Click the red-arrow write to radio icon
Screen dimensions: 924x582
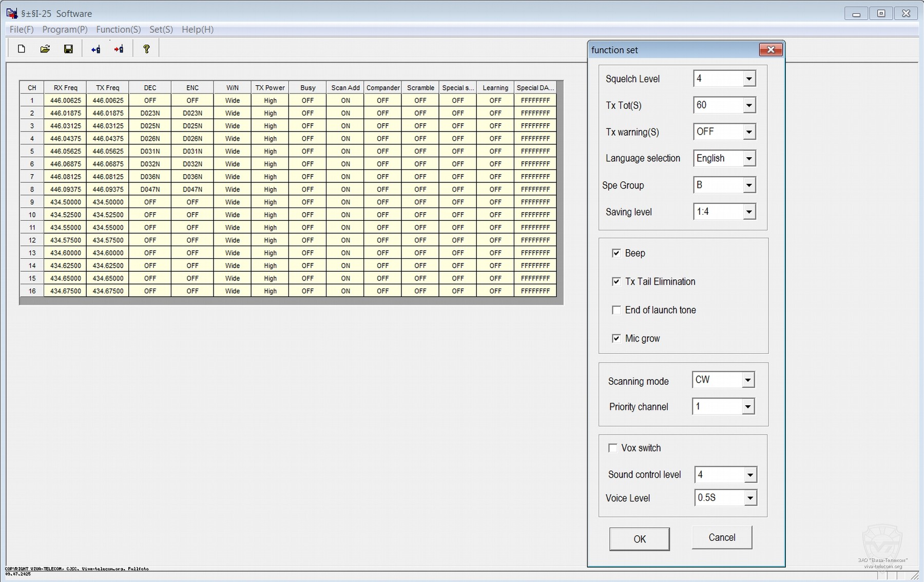coord(119,49)
